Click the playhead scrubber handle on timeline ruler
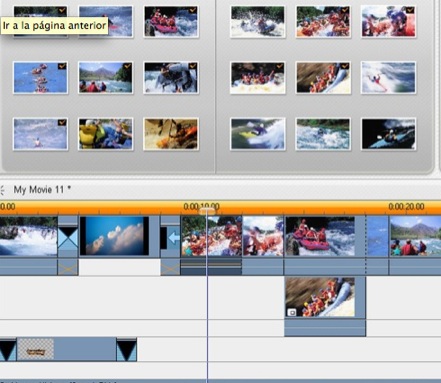 [207, 211]
